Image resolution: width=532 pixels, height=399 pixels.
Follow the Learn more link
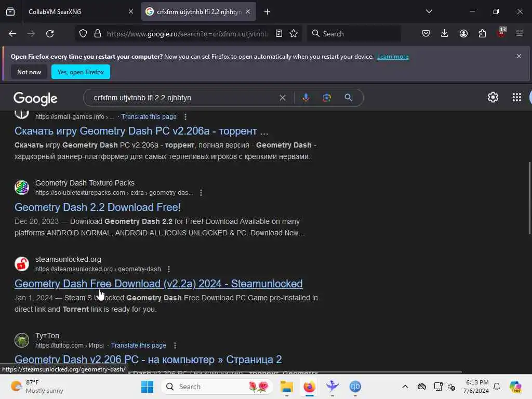[x=393, y=57]
